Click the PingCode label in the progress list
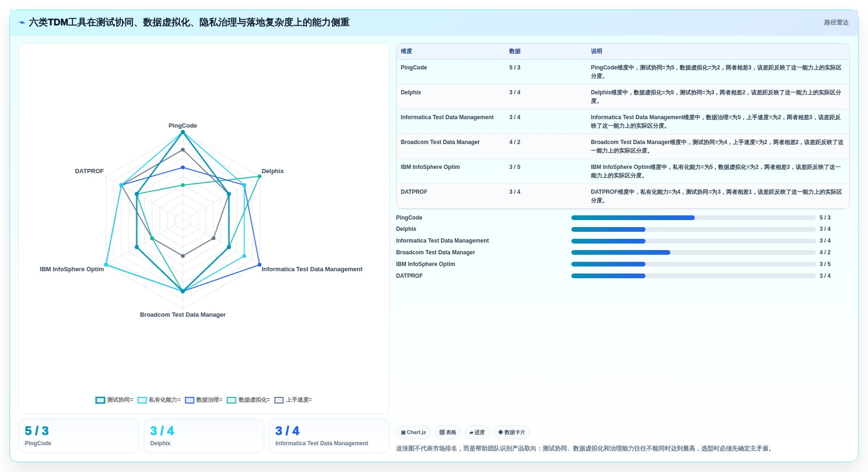This screenshot has height=472, width=868. [409, 218]
